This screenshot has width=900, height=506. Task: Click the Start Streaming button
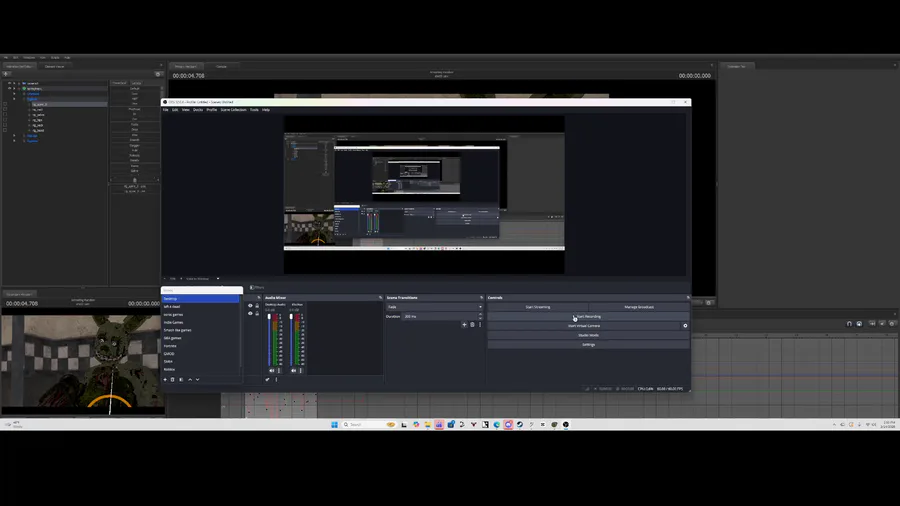[x=538, y=307]
